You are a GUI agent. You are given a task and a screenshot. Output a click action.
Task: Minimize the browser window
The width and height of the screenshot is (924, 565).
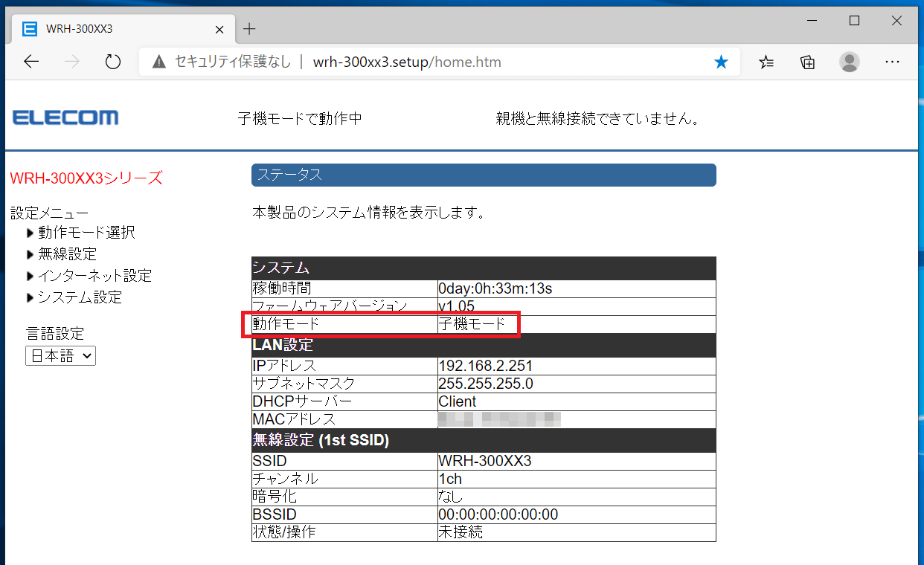(812, 21)
